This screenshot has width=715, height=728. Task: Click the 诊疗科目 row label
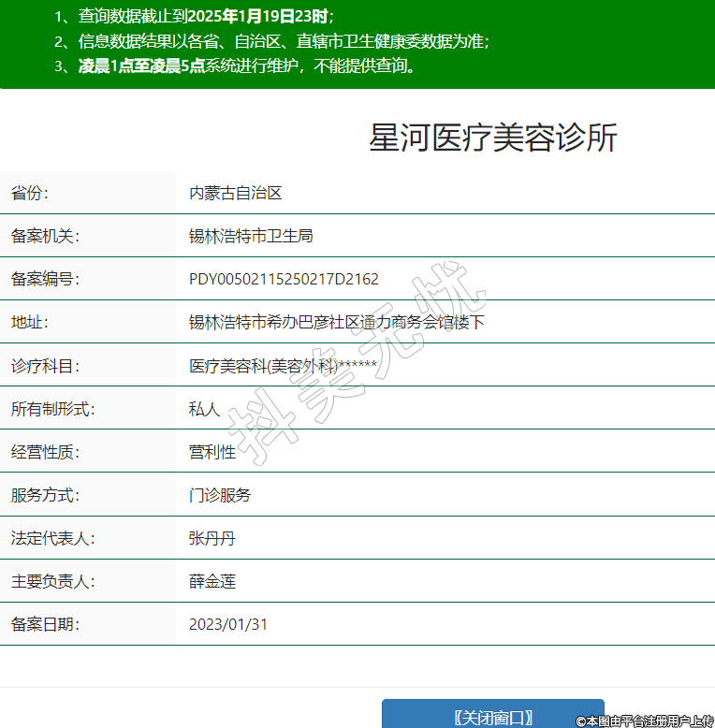45,366
